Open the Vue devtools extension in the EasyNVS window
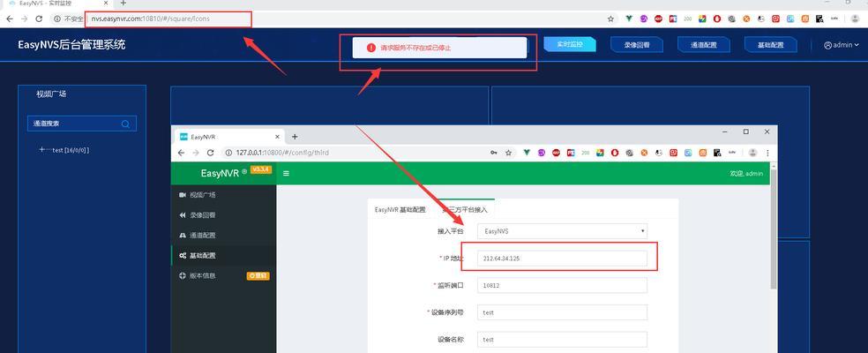868x353 pixels. 629,19
